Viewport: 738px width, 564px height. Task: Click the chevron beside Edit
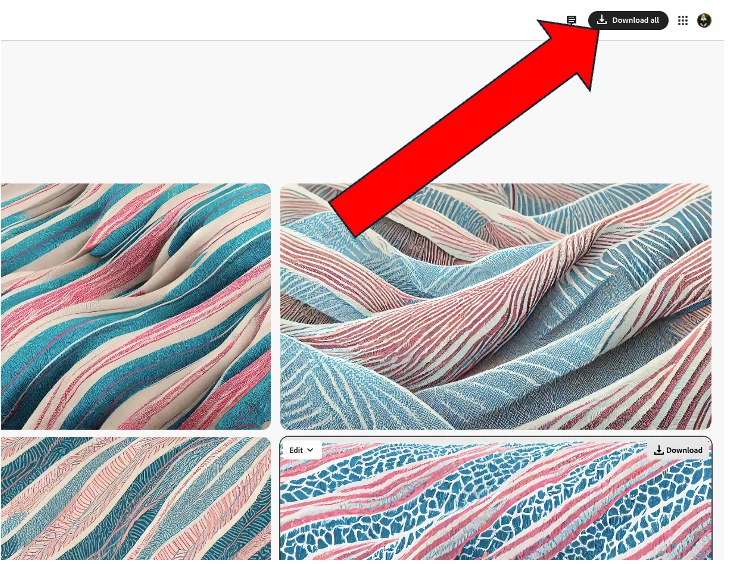click(x=310, y=450)
